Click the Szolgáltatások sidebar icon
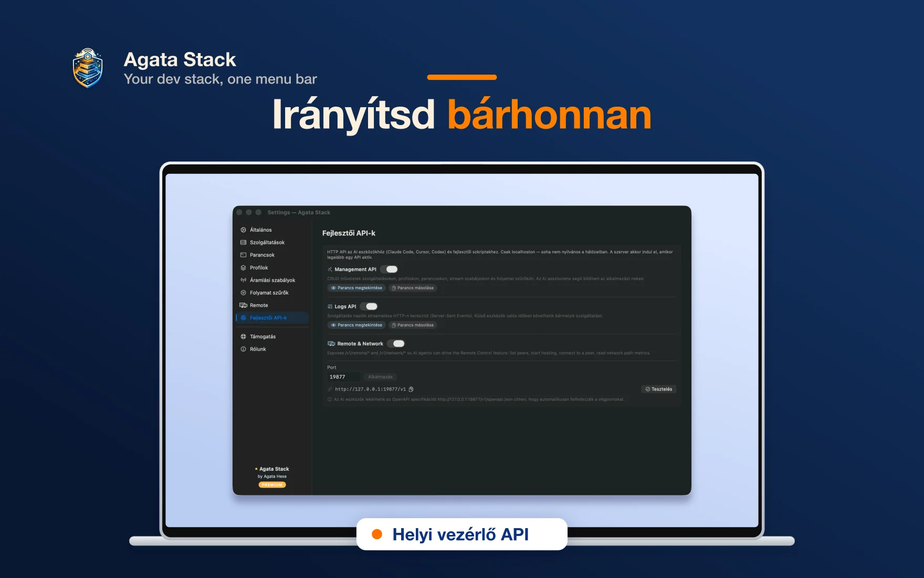This screenshot has width=924, height=578. (243, 243)
